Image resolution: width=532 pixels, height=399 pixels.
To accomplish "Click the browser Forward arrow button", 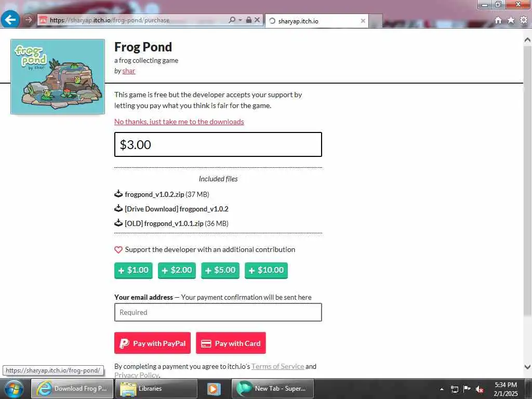I will 28,20.
